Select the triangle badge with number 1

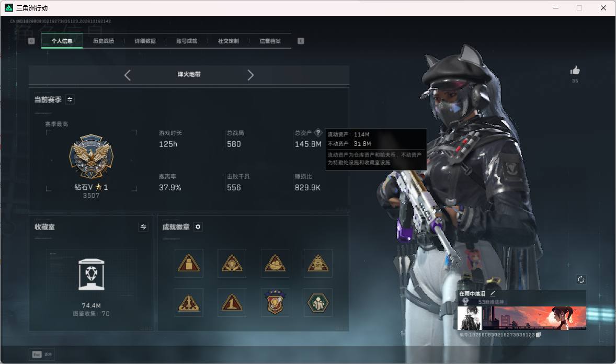[x=232, y=303]
